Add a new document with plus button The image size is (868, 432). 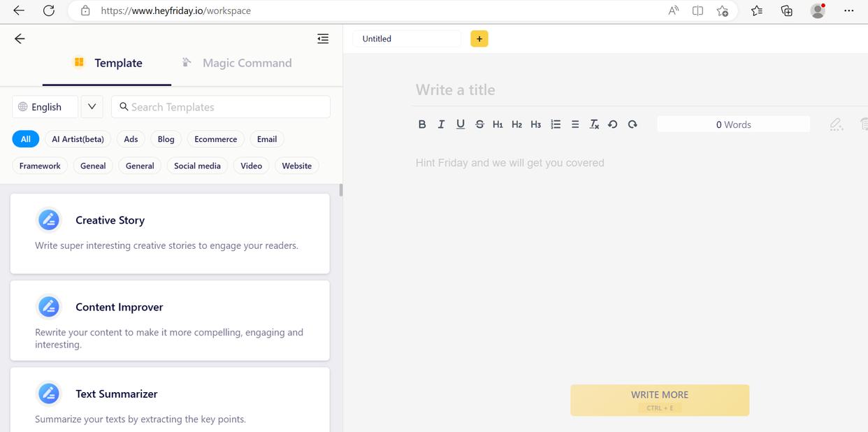(x=479, y=38)
